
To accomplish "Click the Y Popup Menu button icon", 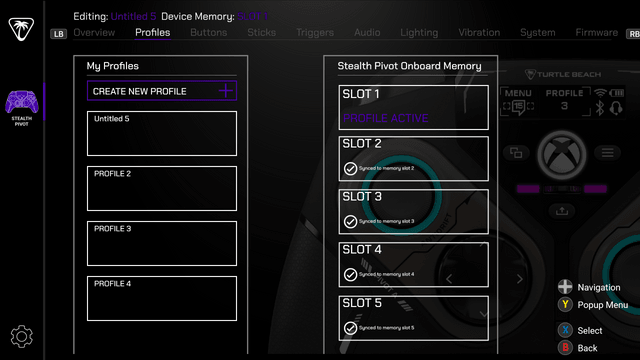I will pos(565,304).
